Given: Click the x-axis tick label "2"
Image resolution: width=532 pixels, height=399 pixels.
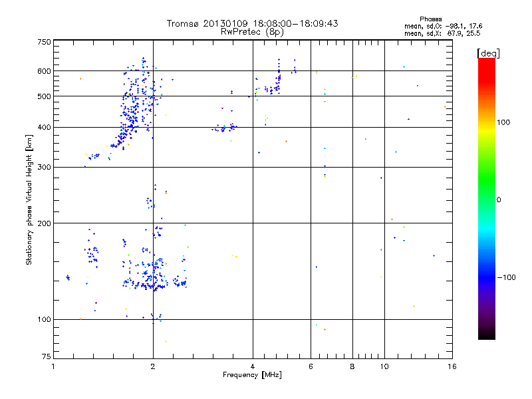Looking at the screenshot, I should (153, 366).
